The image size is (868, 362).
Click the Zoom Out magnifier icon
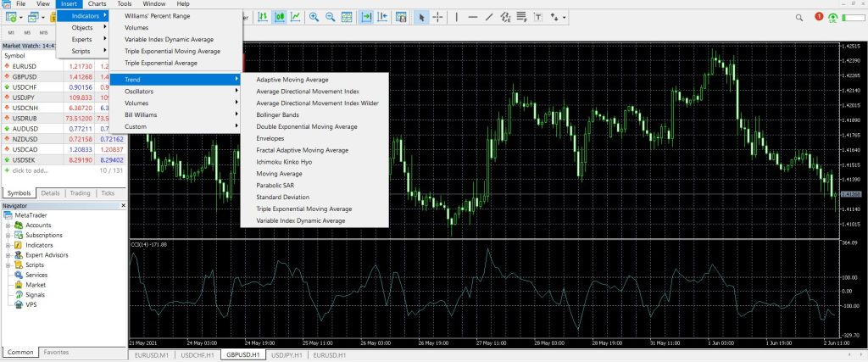pyautogui.click(x=331, y=17)
